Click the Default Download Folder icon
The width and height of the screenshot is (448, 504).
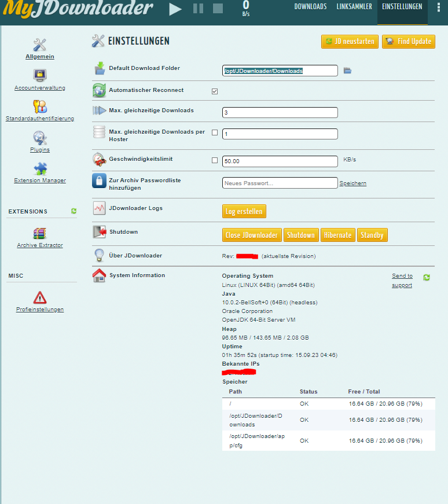click(x=100, y=68)
